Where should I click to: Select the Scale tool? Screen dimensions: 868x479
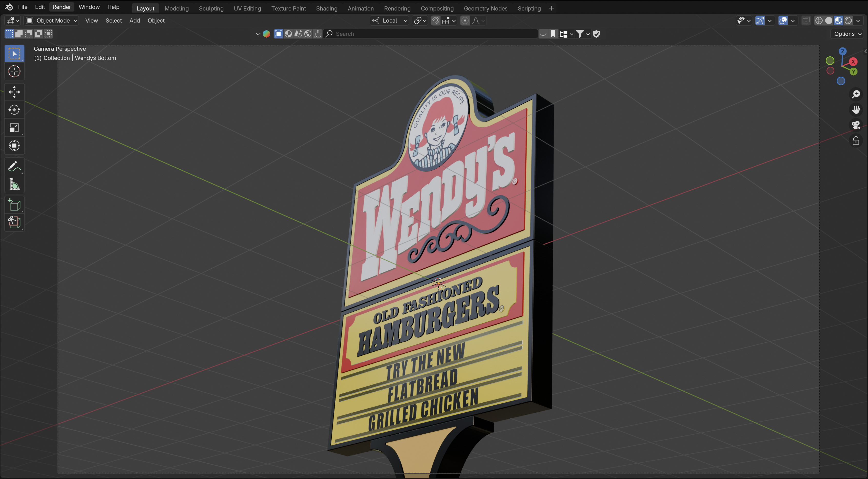(x=14, y=128)
